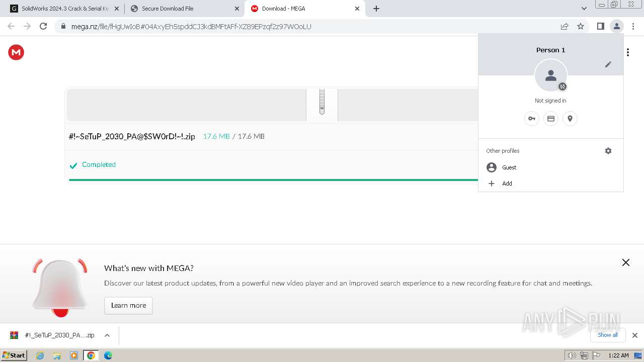Close the Download - MEGA tab
Screen dimensions: 644x362
coord(357,9)
